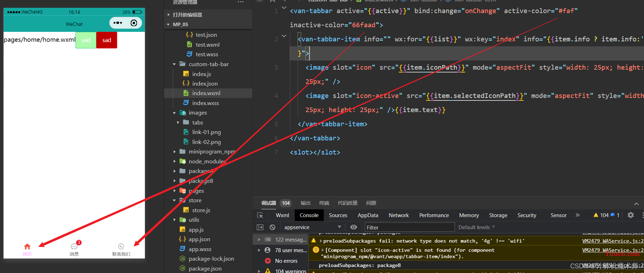This screenshot has width=644, height=273.
Task: Toggle the console sidebar icon
Action: point(260,227)
